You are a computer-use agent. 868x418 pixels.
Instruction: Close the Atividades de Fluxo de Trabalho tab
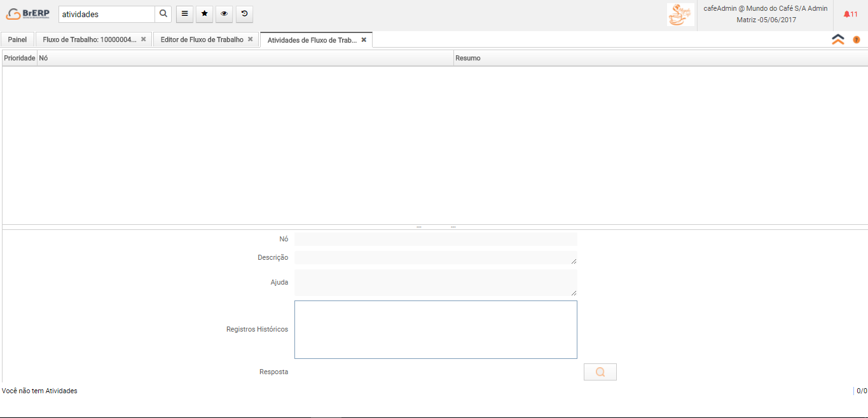364,39
